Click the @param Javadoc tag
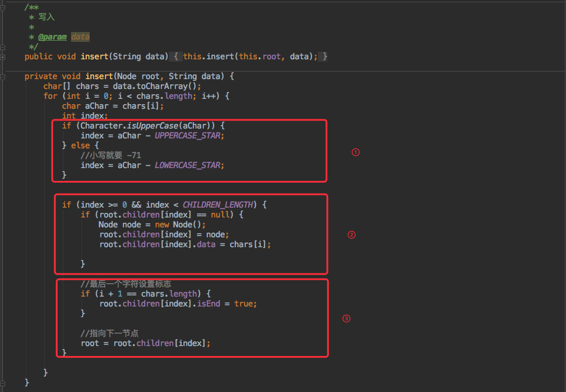Image resolution: width=566 pixels, height=392 pixels. pos(52,37)
